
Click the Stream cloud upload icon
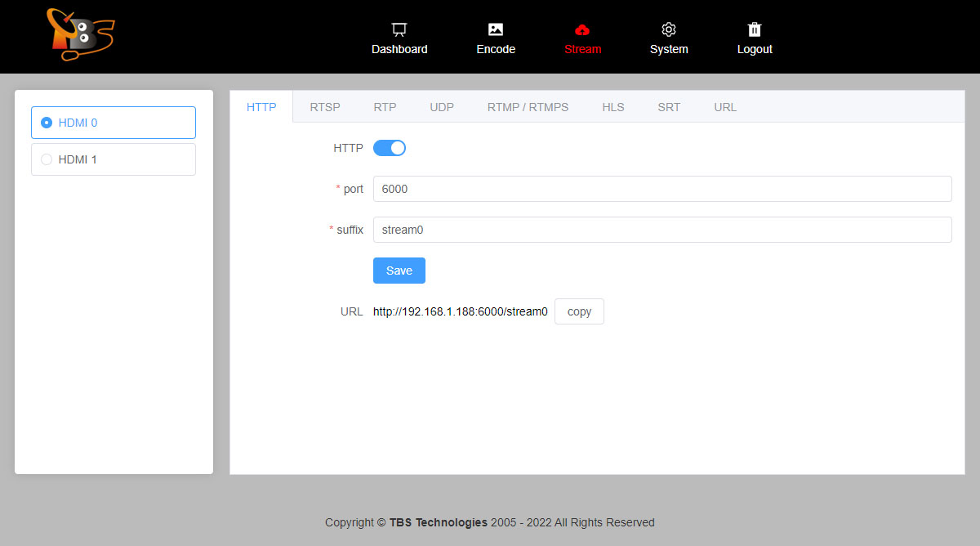582,29
